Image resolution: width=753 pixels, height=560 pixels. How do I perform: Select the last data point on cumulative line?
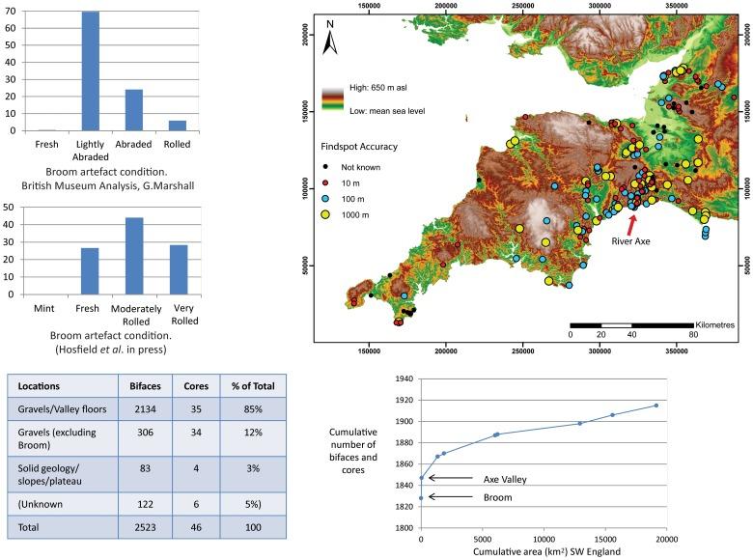pyautogui.click(x=656, y=406)
